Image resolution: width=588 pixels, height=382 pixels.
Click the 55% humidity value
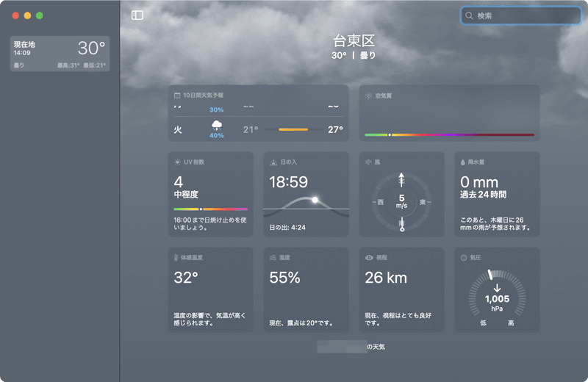284,278
